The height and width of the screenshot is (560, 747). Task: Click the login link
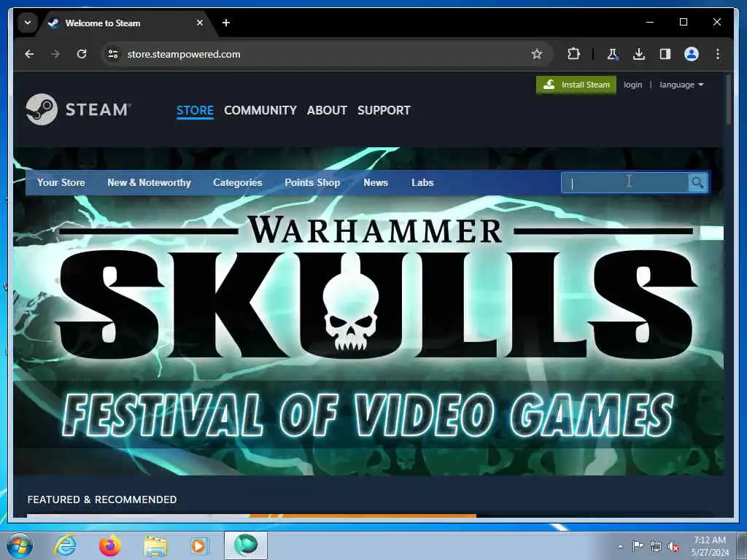pos(632,85)
